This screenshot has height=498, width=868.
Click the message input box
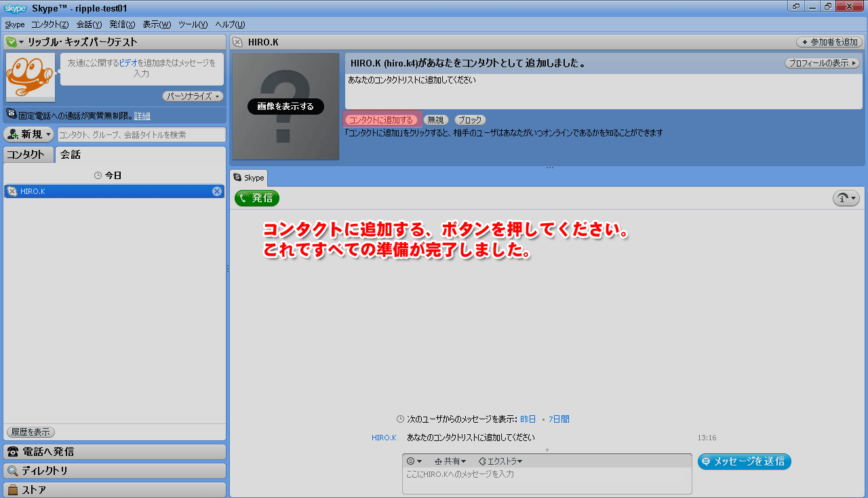pos(547,480)
